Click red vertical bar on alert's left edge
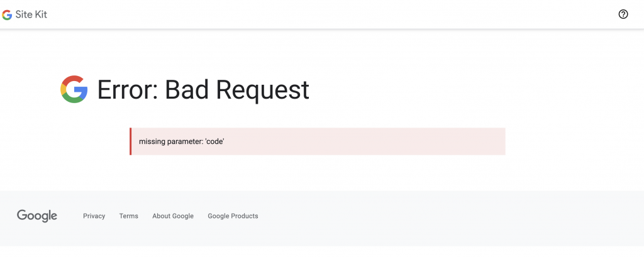The image size is (644, 257). 130,141
